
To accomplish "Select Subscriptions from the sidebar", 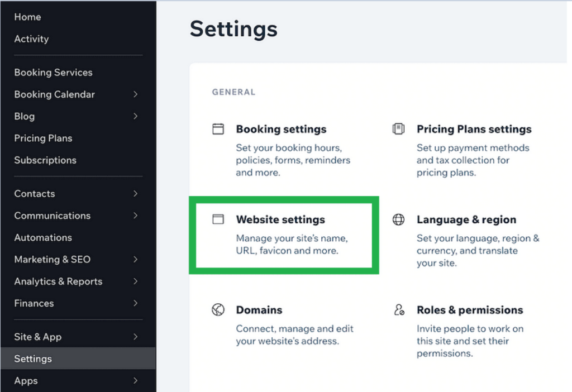I will coord(45,160).
